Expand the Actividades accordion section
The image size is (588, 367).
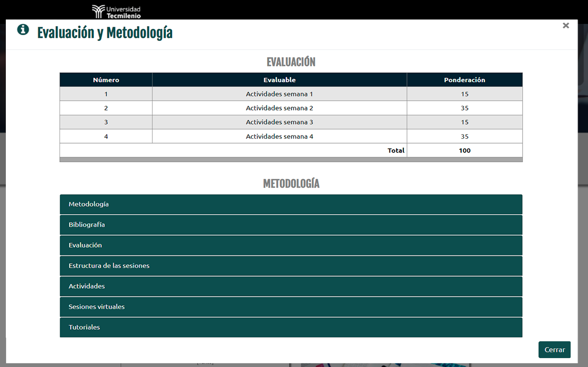(291, 286)
